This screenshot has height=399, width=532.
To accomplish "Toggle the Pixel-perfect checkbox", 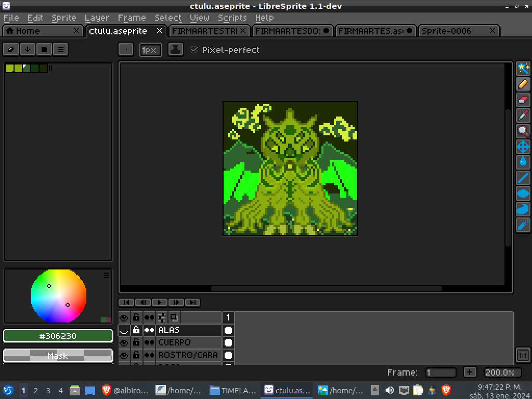I will click(194, 49).
